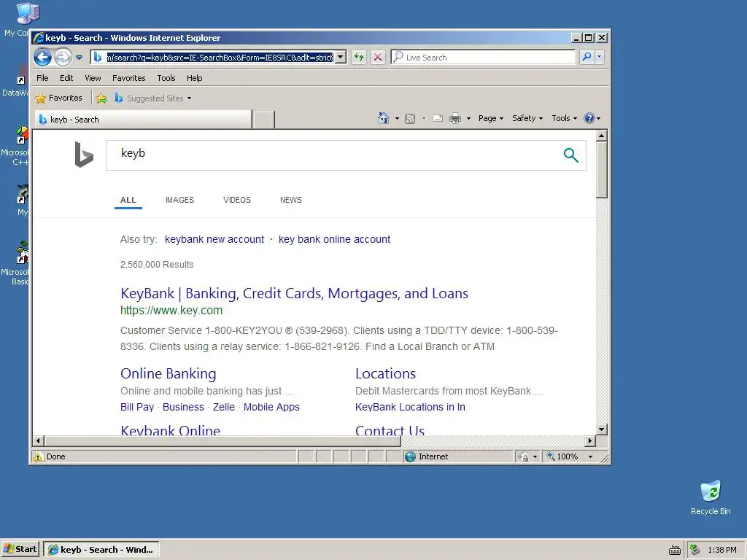Click horizontal scrollbar right arrow
Image resolution: width=747 pixels, height=560 pixels.
pos(591,441)
